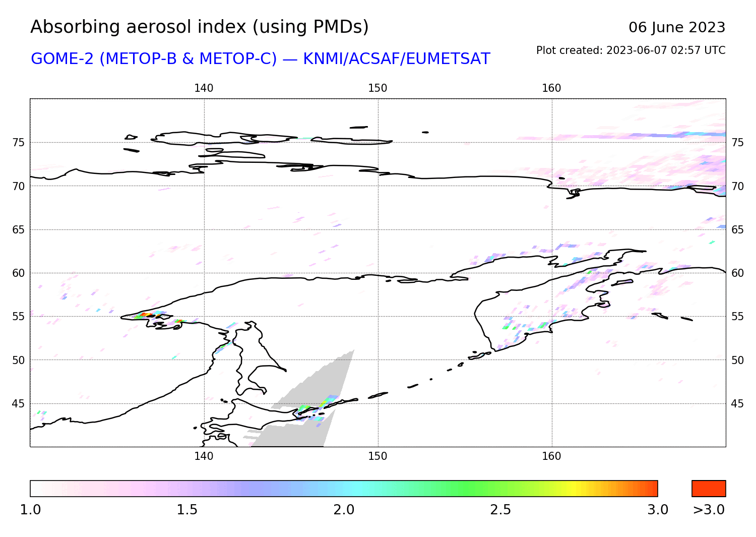Click the date '06 June 2023'
The height and width of the screenshot is (537, 756).
[x=677, y=27]
